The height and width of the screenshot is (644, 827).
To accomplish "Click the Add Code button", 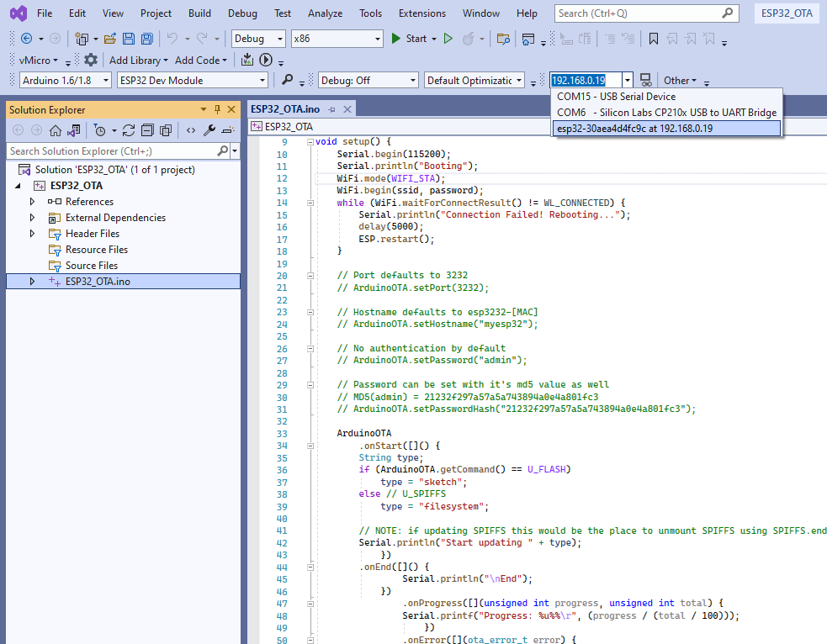I will (200, 60).
